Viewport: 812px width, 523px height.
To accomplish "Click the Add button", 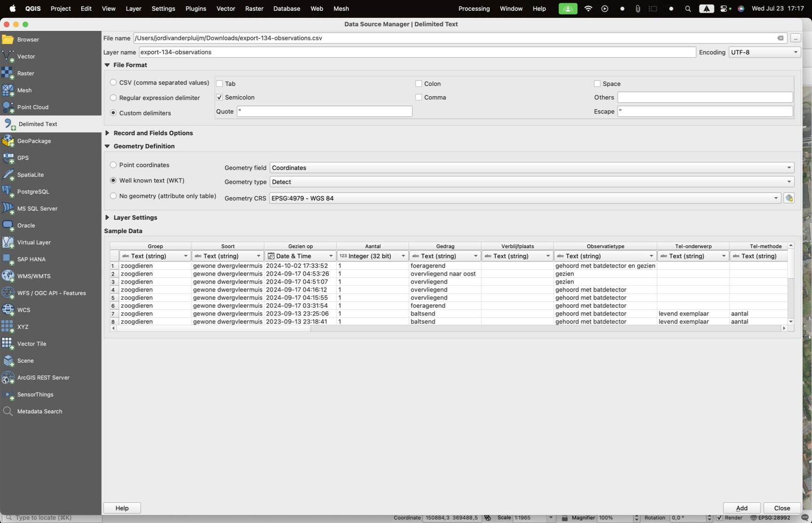I will [742, 508].
